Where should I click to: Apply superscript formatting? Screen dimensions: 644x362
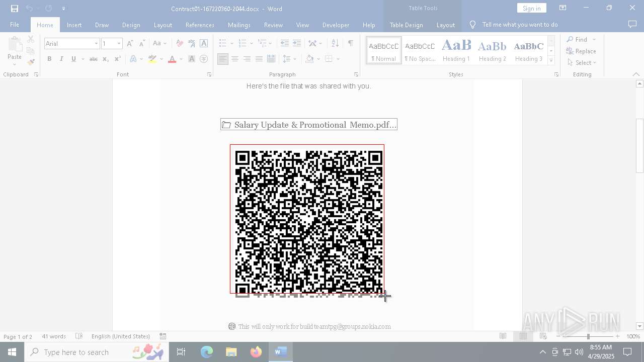coord(118,59)
